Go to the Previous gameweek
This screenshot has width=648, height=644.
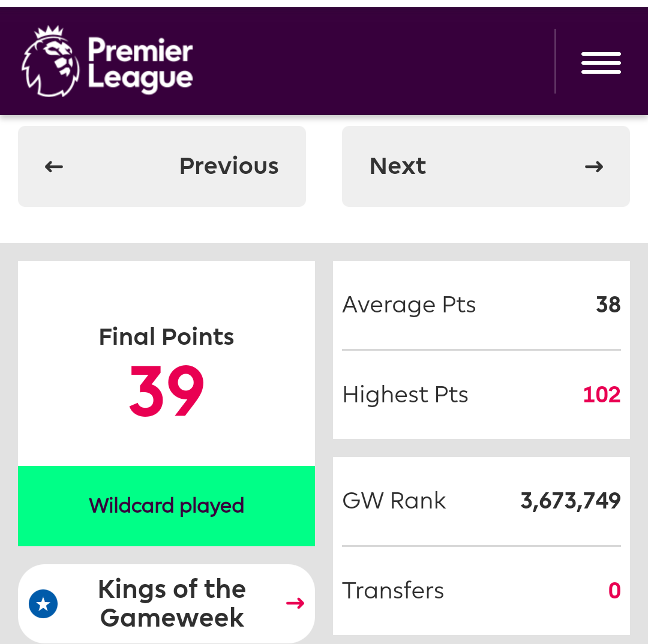pyautogui.click(x=162, y=167)
